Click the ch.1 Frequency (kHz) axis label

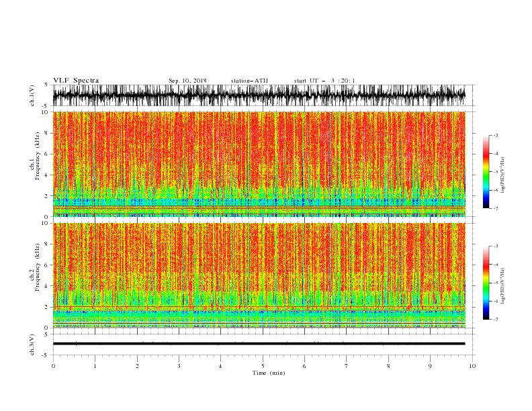click(35, 155)
